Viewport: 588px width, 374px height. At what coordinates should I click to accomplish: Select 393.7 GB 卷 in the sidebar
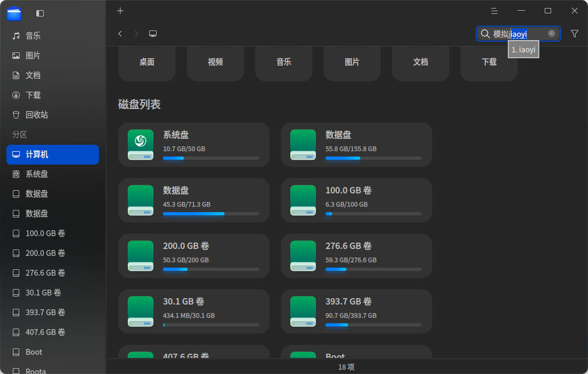point(52,313)
